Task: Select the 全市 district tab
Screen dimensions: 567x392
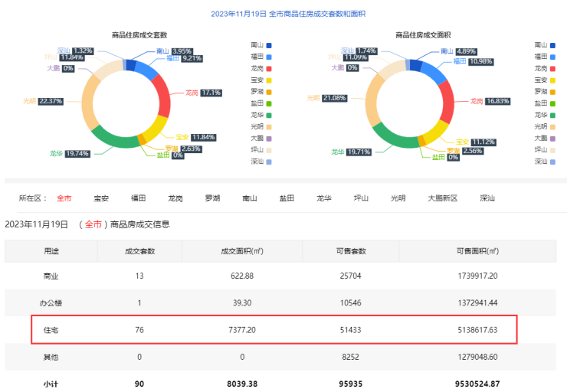Action: click(64, 198)
